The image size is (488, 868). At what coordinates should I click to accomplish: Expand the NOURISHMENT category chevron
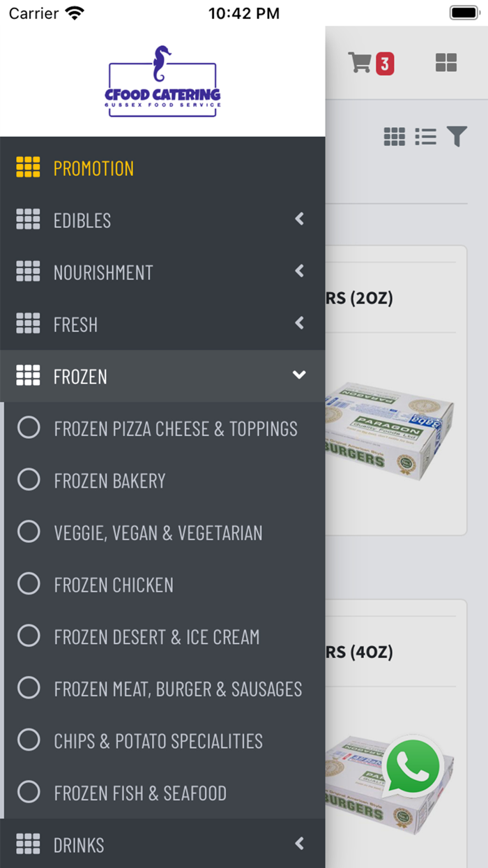tap(299, 271)
